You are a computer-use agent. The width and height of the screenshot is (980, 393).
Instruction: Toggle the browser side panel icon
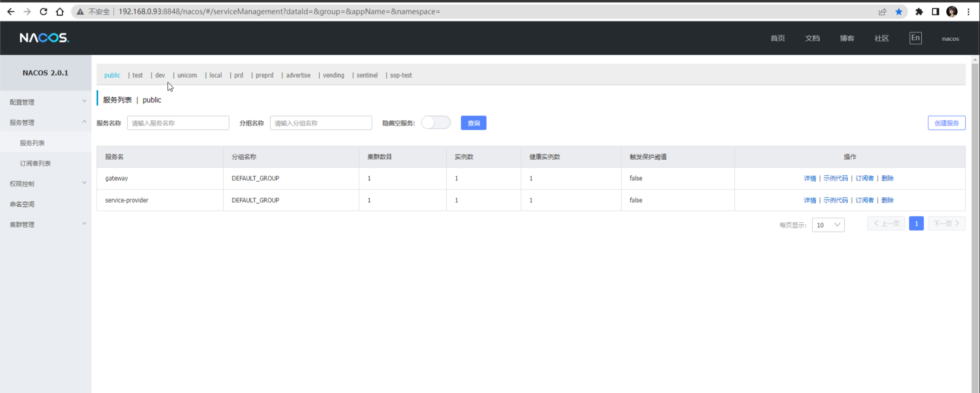coord(935,12)
